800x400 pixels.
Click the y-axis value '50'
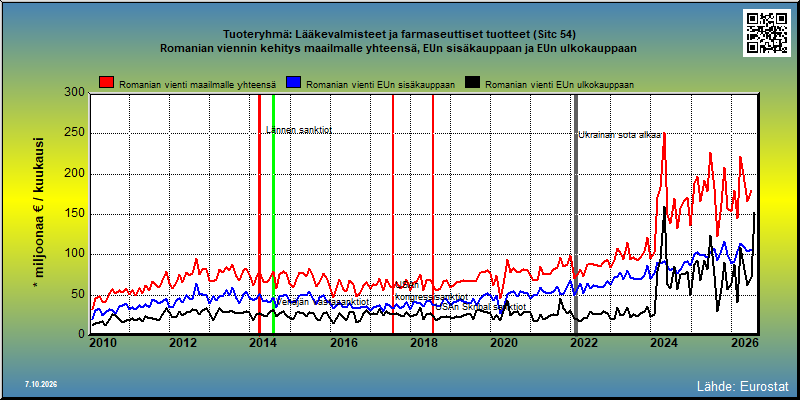(x=79, y=294)
